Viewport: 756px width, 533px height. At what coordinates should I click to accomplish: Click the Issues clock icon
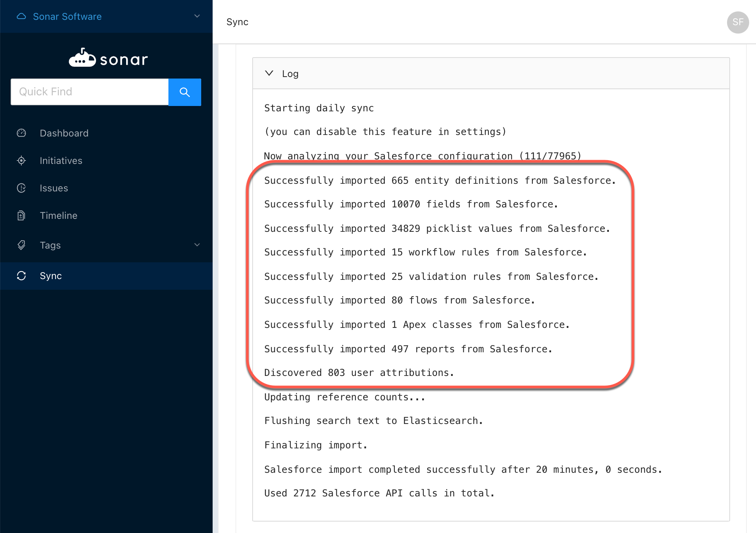[21, 188]
